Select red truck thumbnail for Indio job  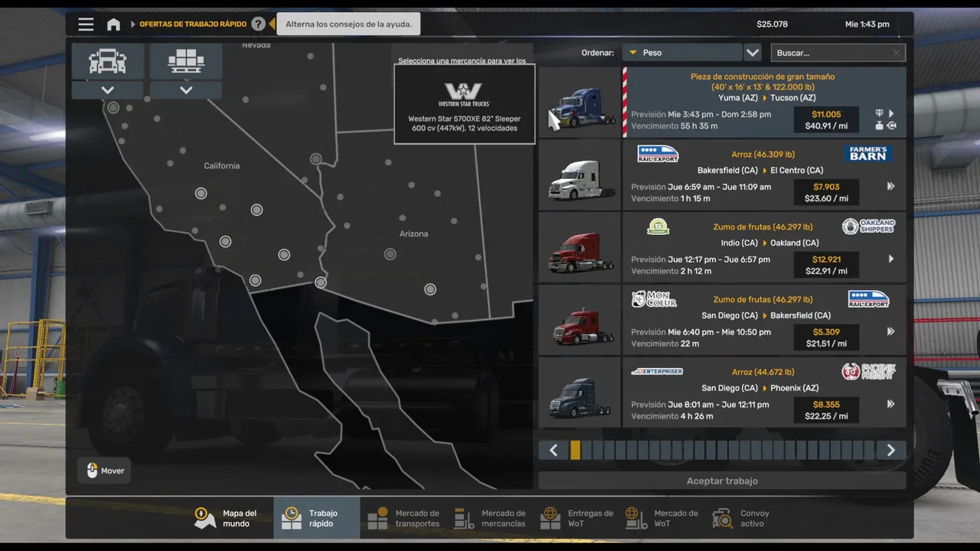580,248
